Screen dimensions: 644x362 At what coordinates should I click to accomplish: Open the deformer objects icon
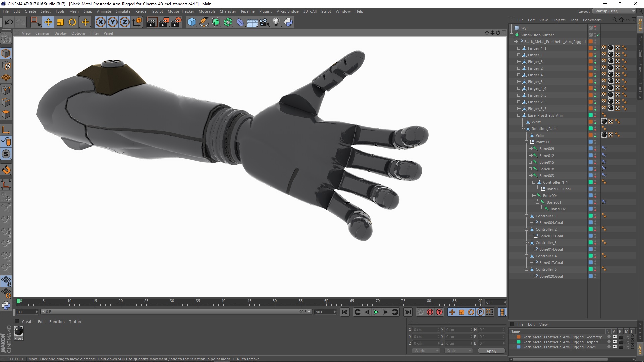pyautogui.click(x=240, y=22)
